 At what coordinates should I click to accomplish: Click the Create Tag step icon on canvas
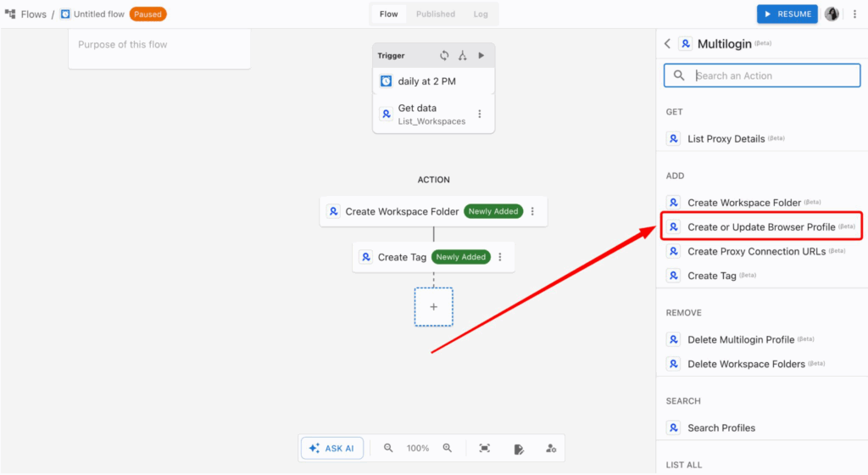coord(366,257)
